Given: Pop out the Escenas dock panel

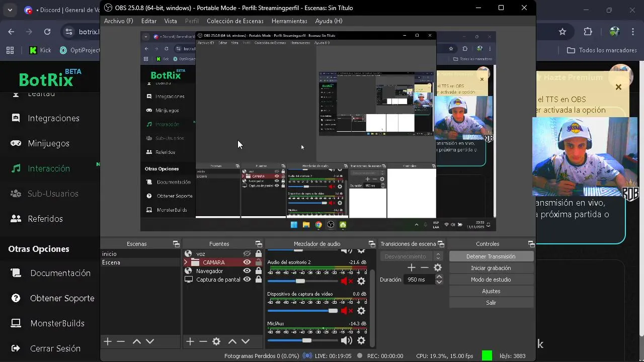Looking at the screenshot, I should click(x=176, y=244).
